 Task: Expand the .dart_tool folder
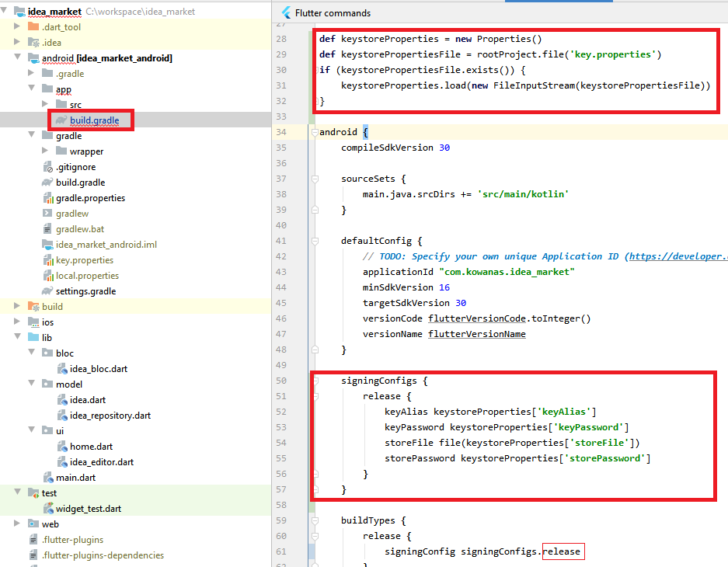click(x=17, y=26)
